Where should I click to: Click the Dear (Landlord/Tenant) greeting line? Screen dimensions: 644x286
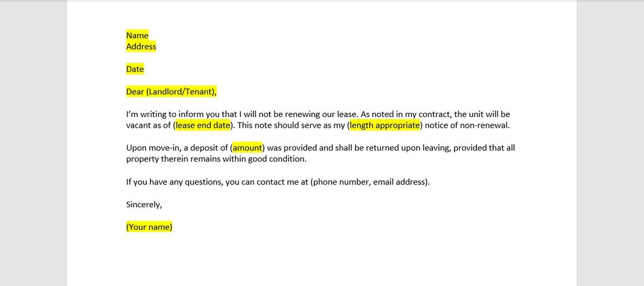click(171, 92)
